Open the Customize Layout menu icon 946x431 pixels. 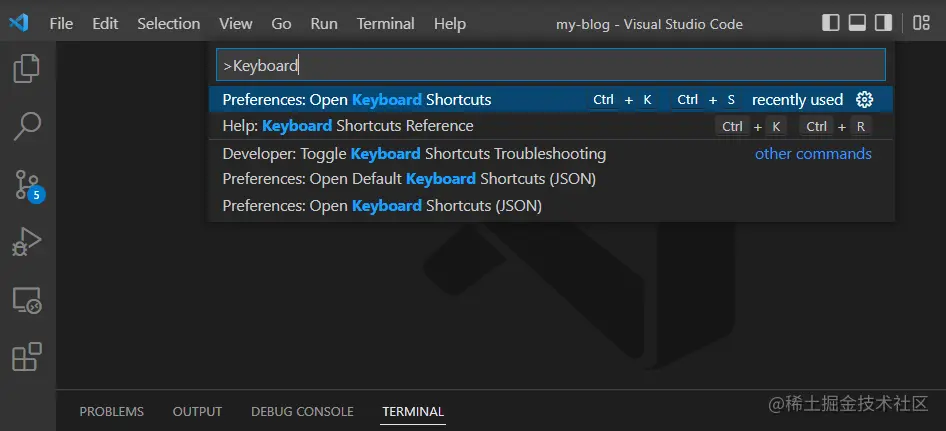pyautogui.click(x=921, y=23)
